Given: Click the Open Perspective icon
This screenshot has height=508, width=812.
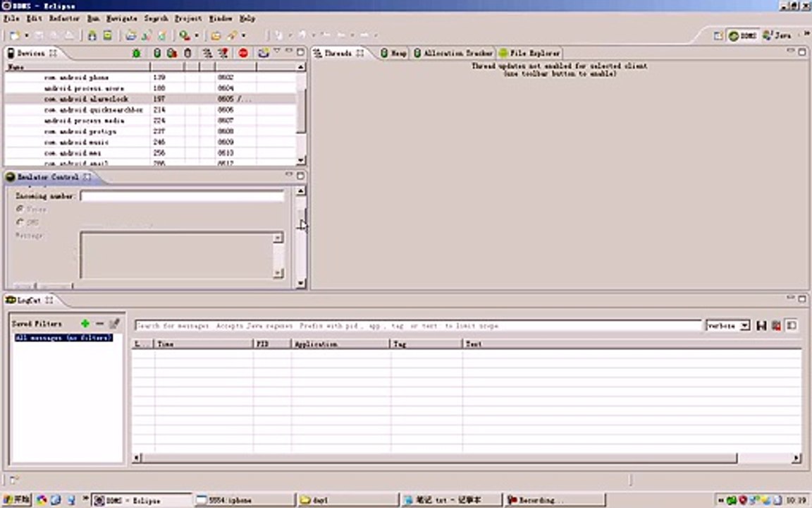Looking at the screenshot, I should tap(718, 36).
